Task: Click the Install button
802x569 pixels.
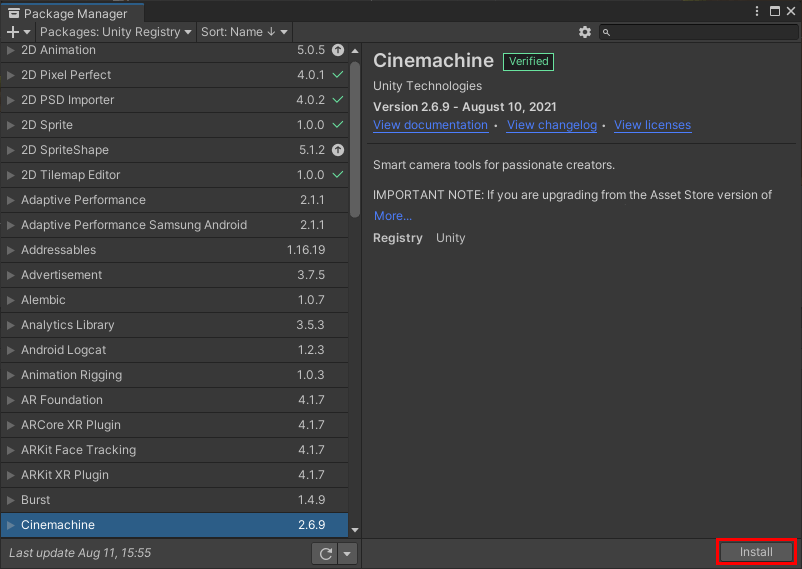Action: [756, 552]
